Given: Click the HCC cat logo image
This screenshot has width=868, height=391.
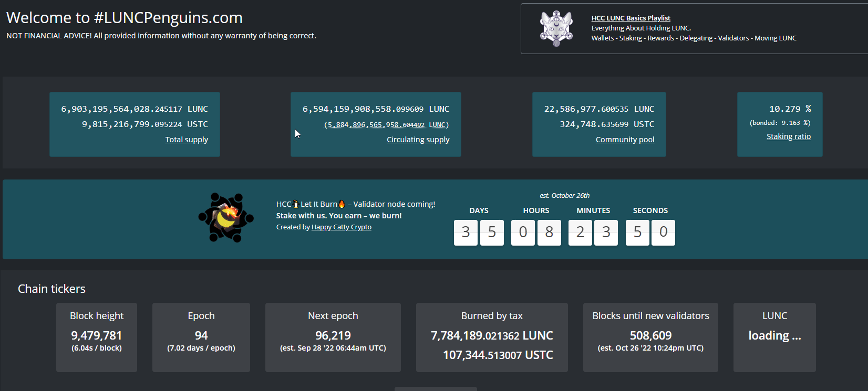Looking at the screenshot, I should click(556, 28).
